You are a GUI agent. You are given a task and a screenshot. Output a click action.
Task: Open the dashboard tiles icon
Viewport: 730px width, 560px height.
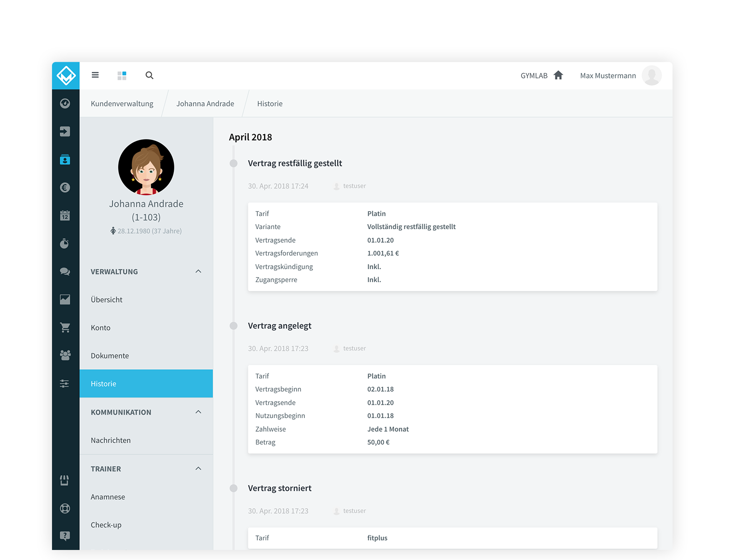122,75
